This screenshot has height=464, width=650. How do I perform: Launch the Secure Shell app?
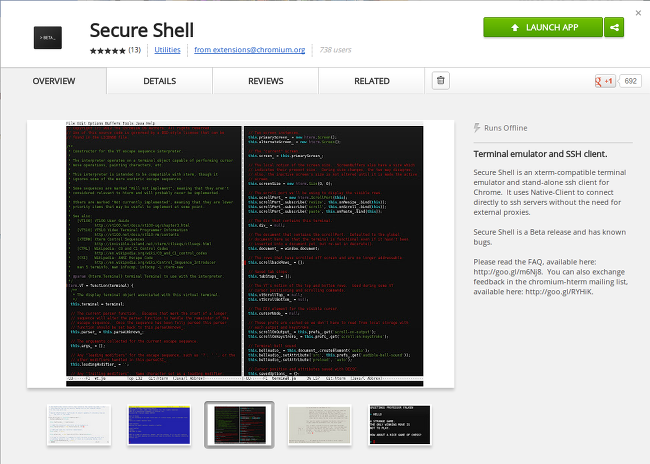(x=543, y=27)
